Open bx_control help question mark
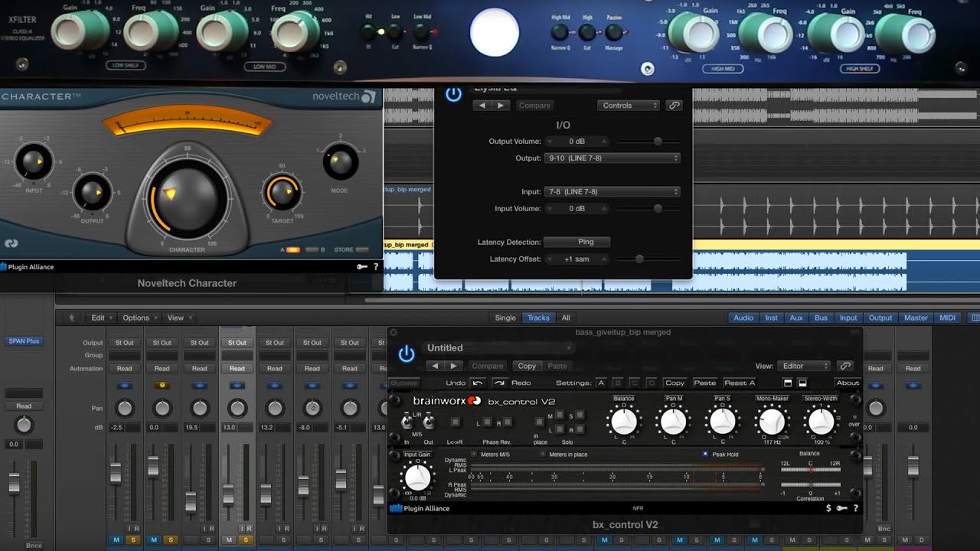 coord(855,508)
